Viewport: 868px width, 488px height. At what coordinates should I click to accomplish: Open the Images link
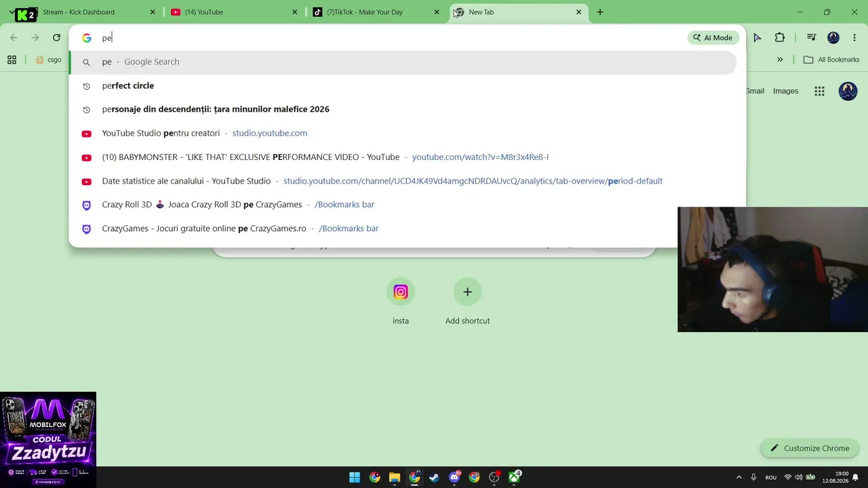[785, 91]
